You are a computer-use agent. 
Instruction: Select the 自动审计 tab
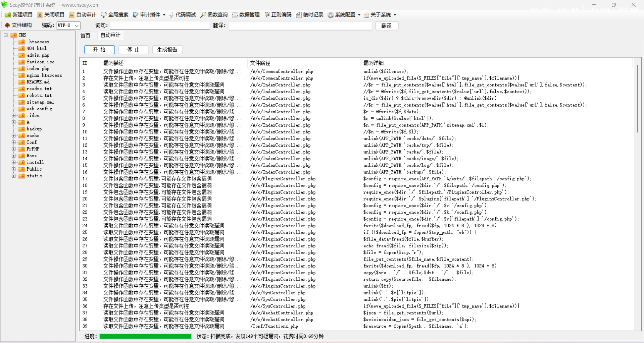click(x=110, y=35)
